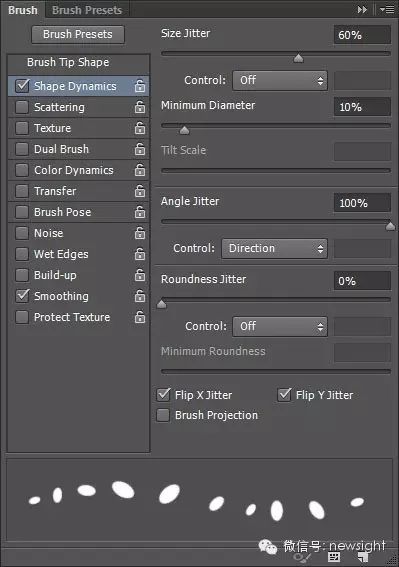Toggle the lock icon beside Noise
Screen dimensions: 399x567
pyautogui.click(x=140, y=233)
